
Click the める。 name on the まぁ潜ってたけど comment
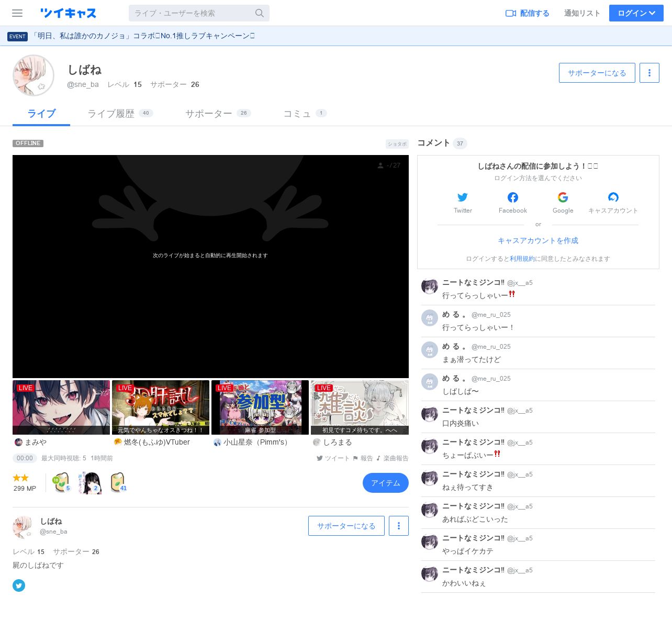(x=455, y=346)
